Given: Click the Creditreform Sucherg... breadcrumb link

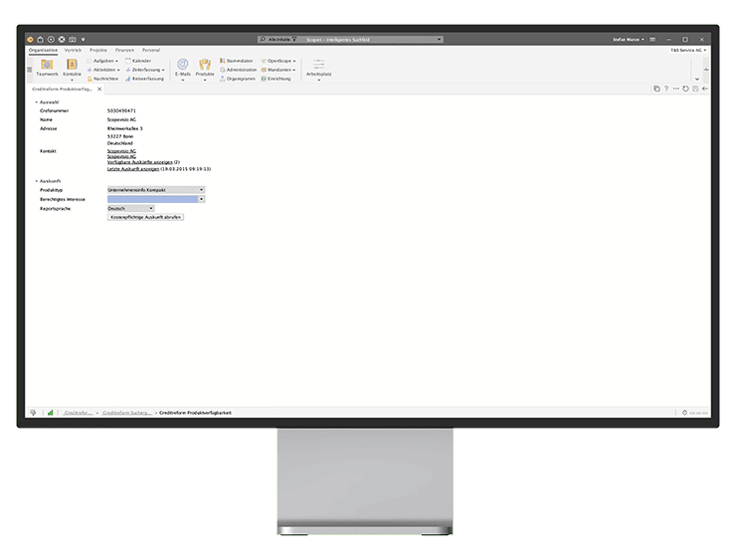Looking at the screenshot, I should [x=127, y=413].
